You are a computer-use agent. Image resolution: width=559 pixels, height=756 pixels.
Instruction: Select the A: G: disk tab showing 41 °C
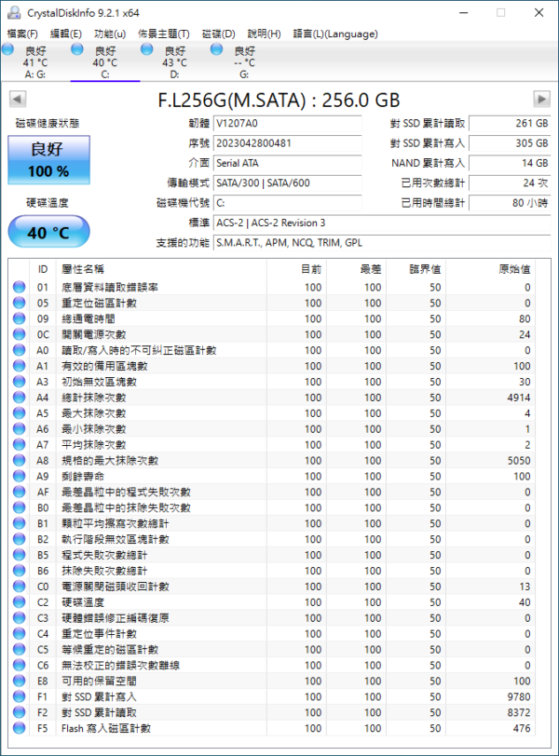point(34,61)
